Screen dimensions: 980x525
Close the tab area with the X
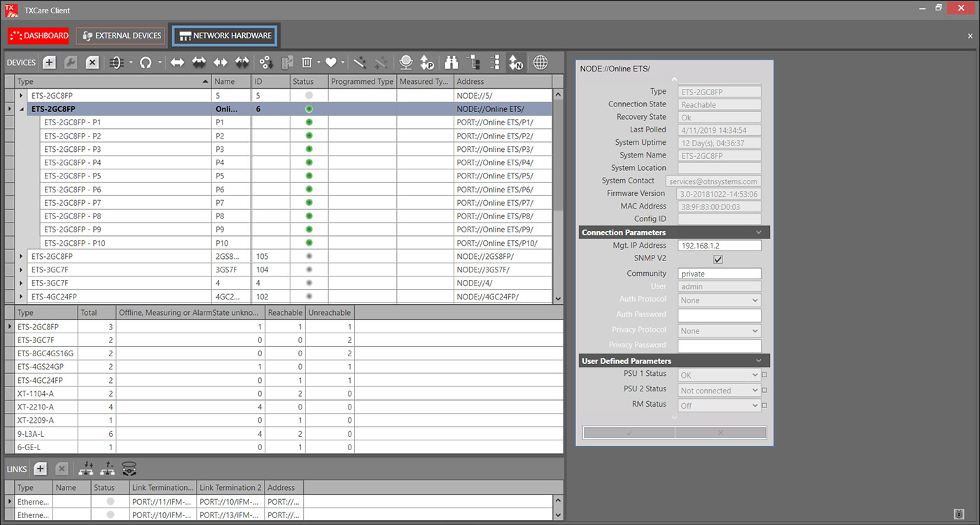tap(970, 36)
